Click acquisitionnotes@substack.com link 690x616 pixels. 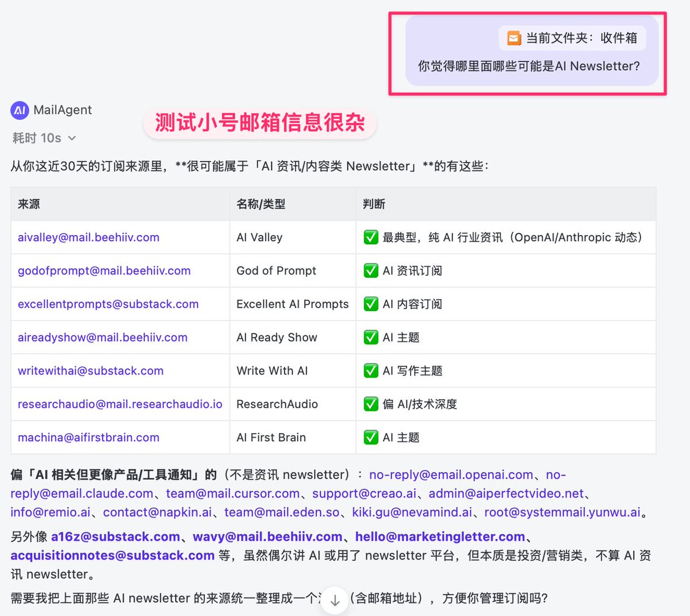[x=112, y=556]
